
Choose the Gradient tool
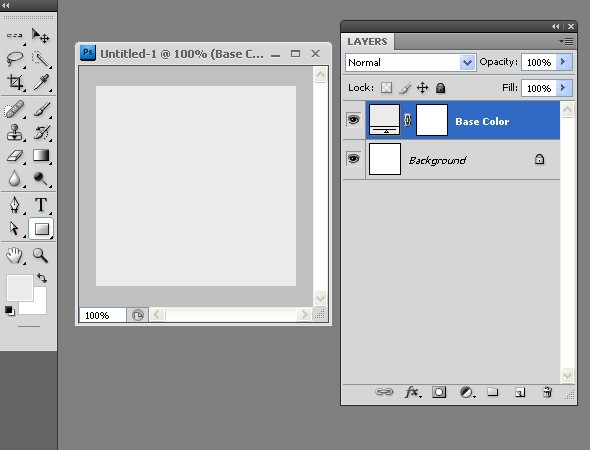pyautogui.click(x=41, y=155)
